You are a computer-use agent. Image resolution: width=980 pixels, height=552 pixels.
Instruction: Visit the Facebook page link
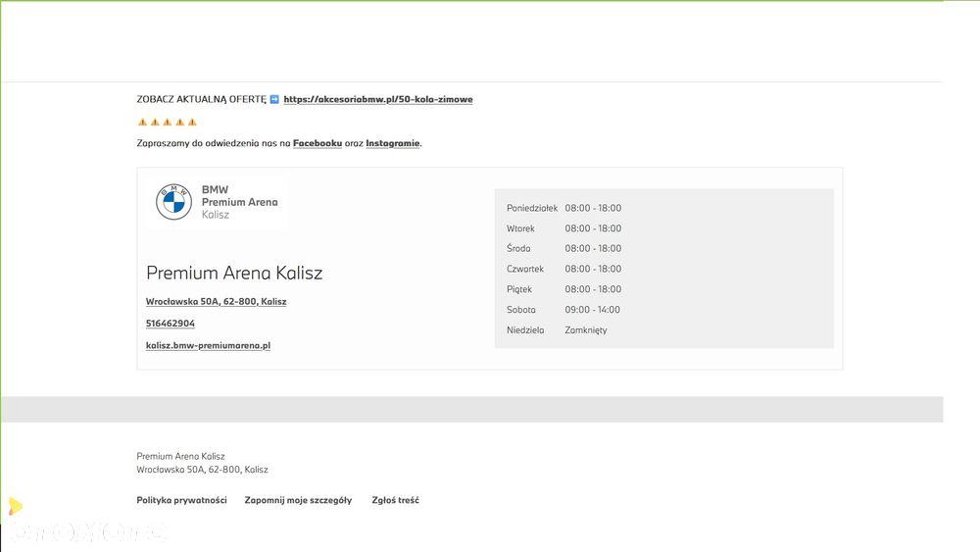click(318, 143)
